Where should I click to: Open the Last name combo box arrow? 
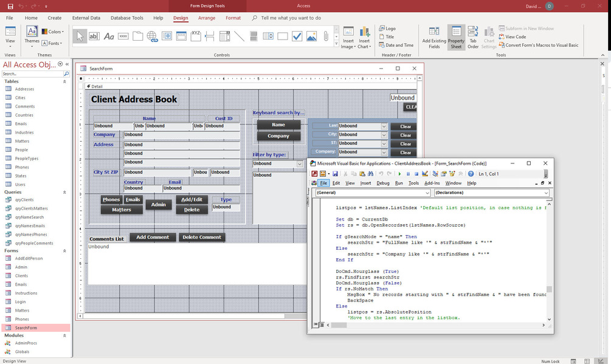pyautogui.click(x=384, y=126)
